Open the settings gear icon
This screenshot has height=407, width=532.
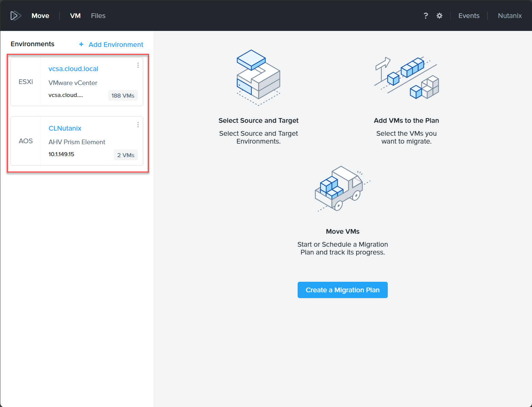(x=439, y=16)
